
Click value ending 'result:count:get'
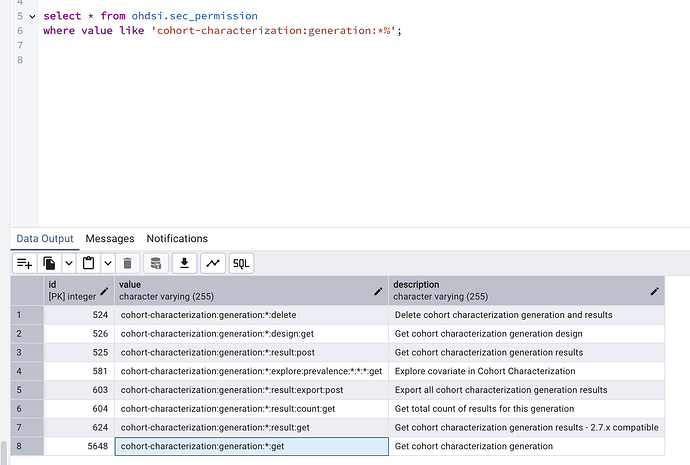(x=252, y=409)
